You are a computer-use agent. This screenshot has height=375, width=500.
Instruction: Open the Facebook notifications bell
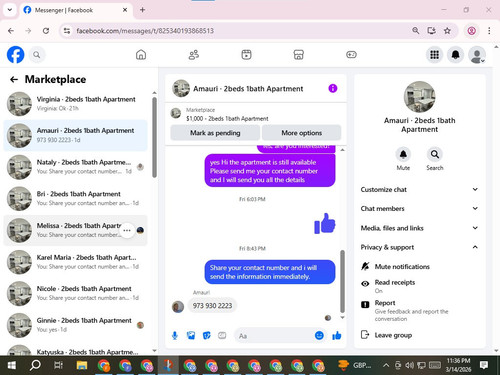tap(456, 55)
